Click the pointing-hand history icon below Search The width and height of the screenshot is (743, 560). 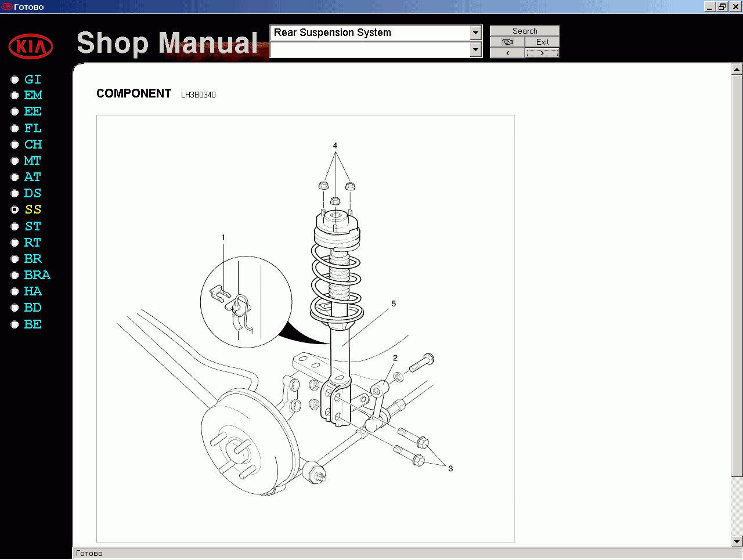(x=507, y=42)
